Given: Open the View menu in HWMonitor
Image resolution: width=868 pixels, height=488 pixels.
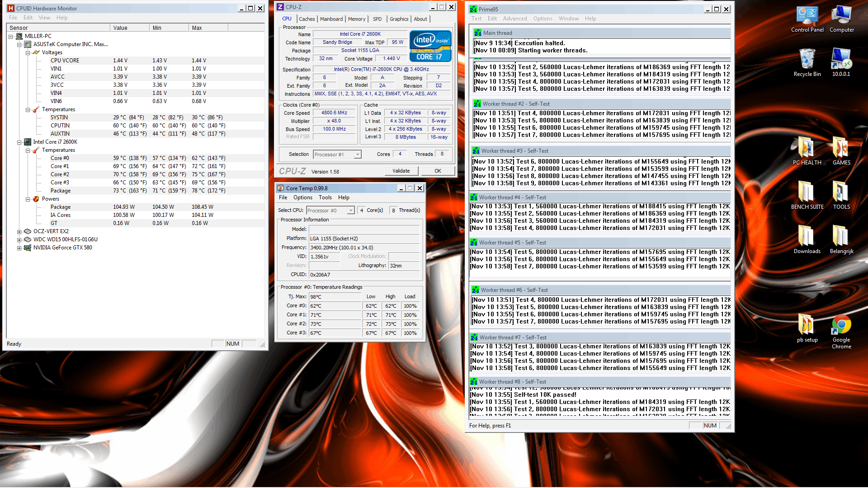Looking at the screenshot, I should pyautogui.click(x=44, y=18).
